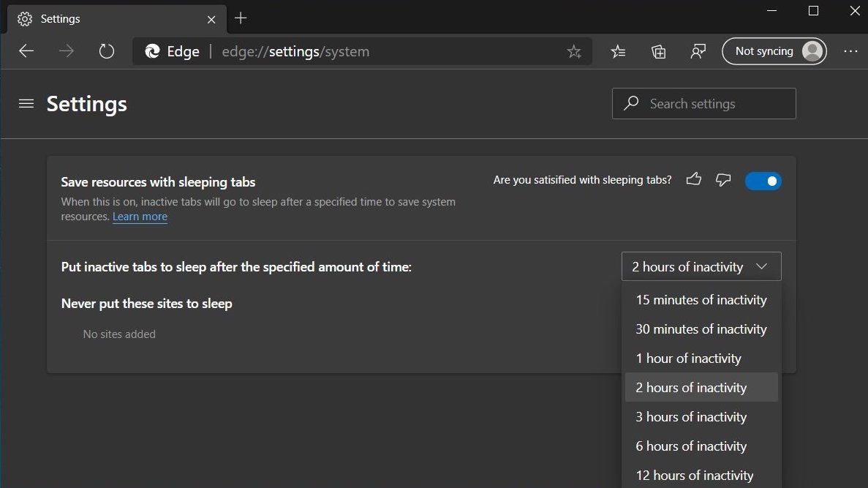Screen dimensions: 868x488
Task: Choose 1 hour of inactivity
Action: (701, 359)
